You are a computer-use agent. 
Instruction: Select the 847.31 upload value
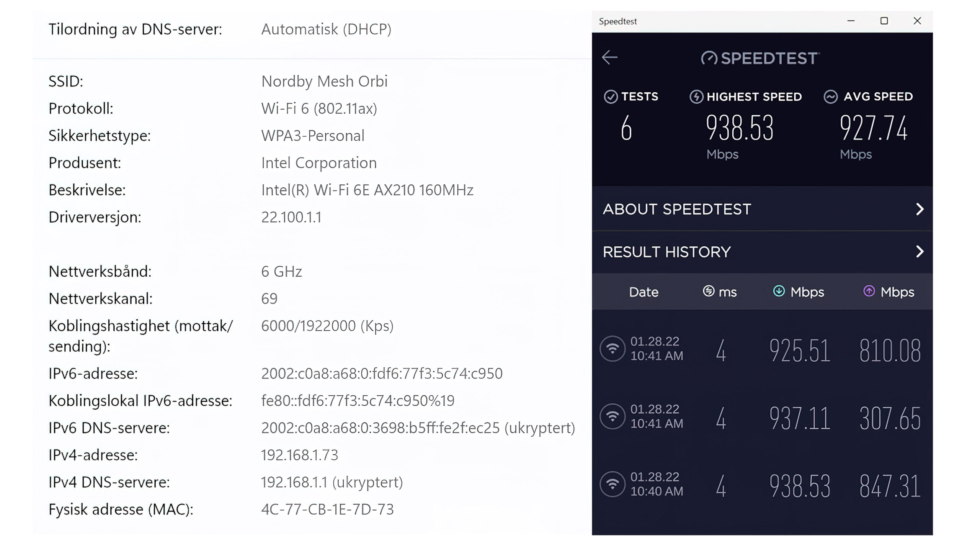click(890, 486)
